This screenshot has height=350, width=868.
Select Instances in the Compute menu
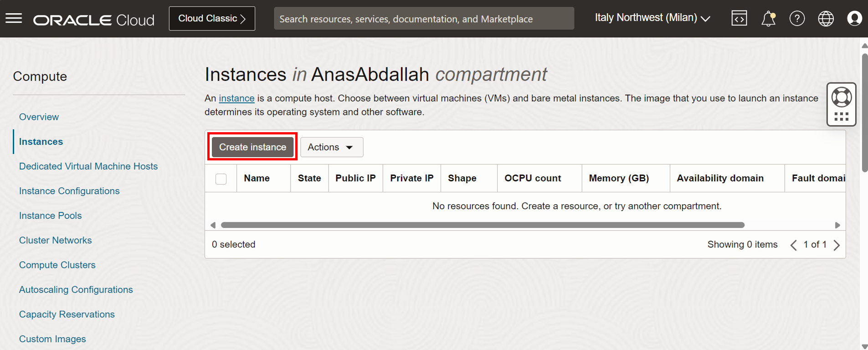coord(41,142)
